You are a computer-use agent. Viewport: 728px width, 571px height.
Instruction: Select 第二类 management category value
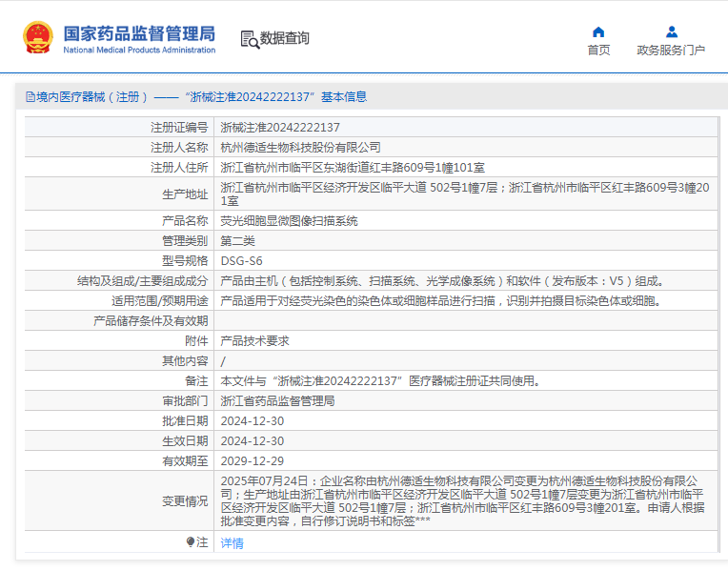237,240
